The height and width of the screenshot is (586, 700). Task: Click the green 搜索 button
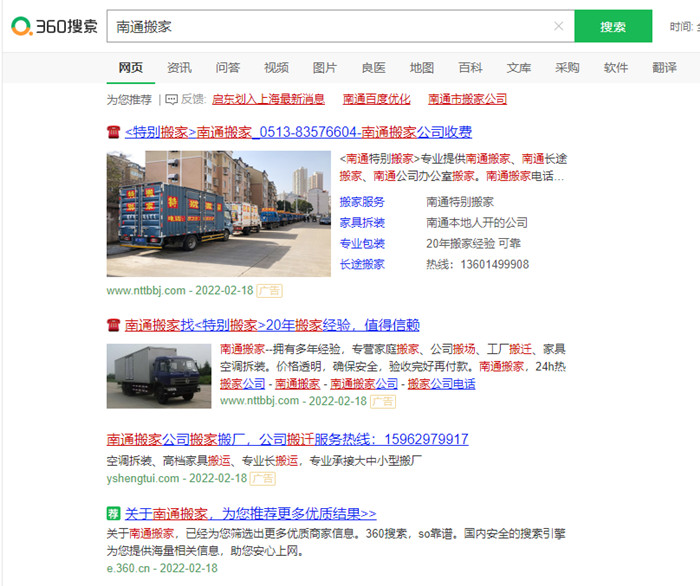click(x=613, y=26)
